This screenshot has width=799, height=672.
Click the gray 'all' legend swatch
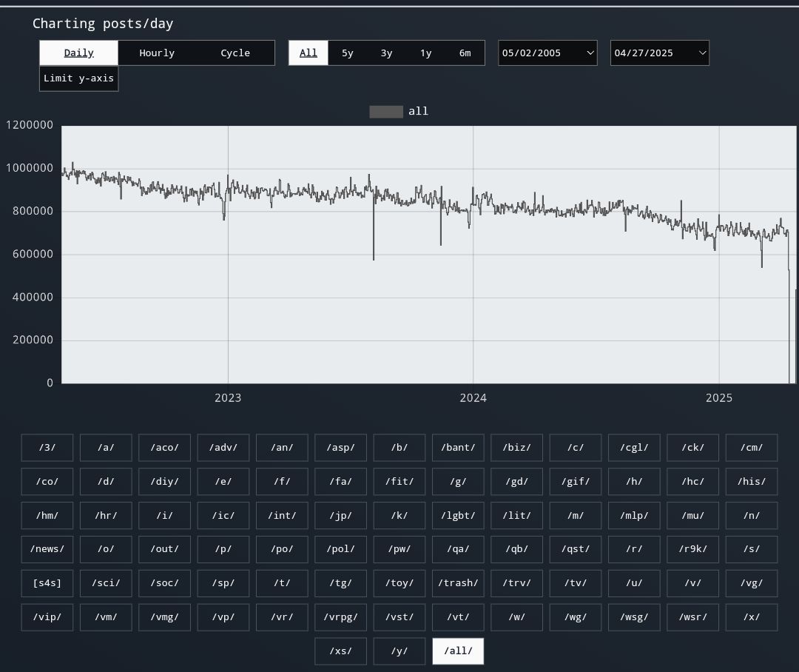click(386, 112)
